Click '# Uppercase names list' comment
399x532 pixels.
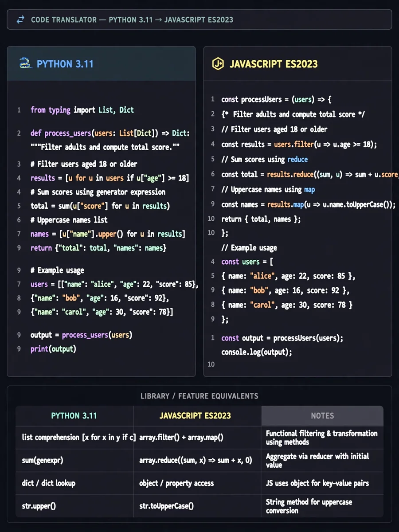coord(69,220)
